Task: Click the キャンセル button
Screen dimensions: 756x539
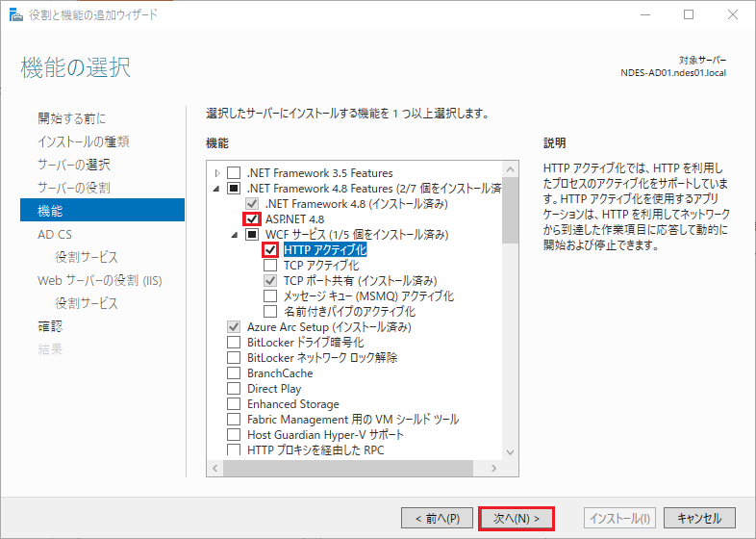Action: pos(699,518)
